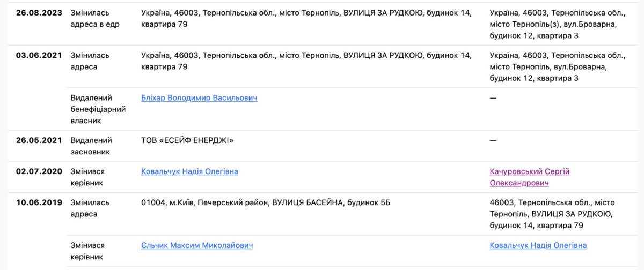The image size is (644, 270).
Task: Open Ковальчук Надія Олегівна link in 10.06.2019 row
Action: 538,245
